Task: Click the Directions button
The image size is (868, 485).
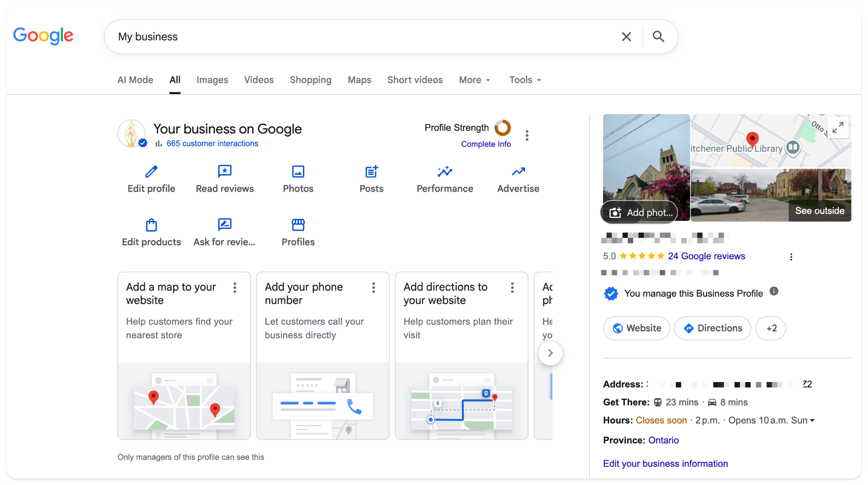Action: coord(712,328)
